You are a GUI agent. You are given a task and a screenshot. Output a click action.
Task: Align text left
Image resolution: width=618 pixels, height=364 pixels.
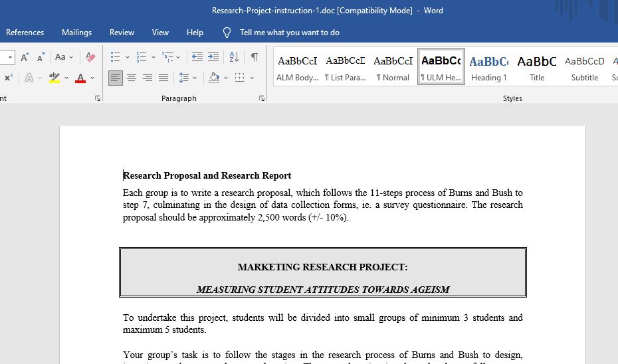[116, 78]
